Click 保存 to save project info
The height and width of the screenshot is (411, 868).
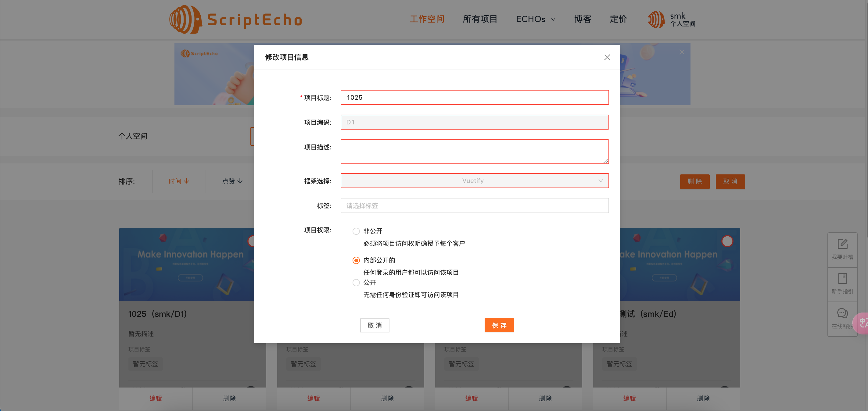499,325
